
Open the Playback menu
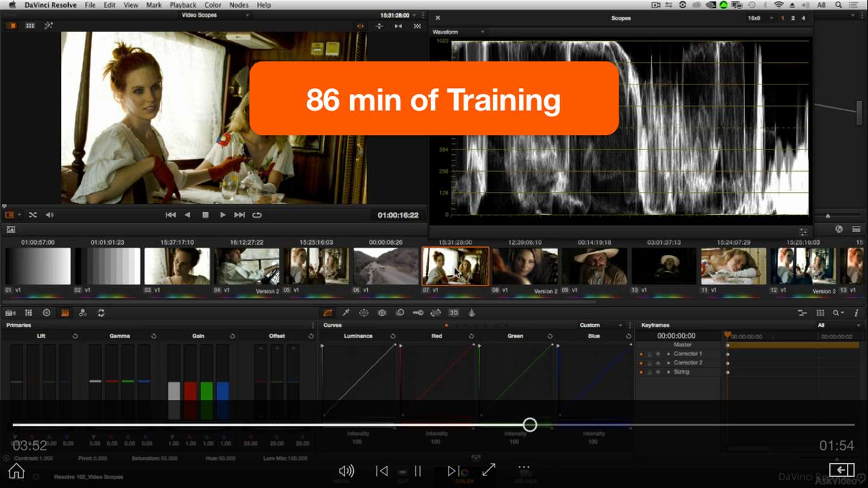click(x=183, y=5)
